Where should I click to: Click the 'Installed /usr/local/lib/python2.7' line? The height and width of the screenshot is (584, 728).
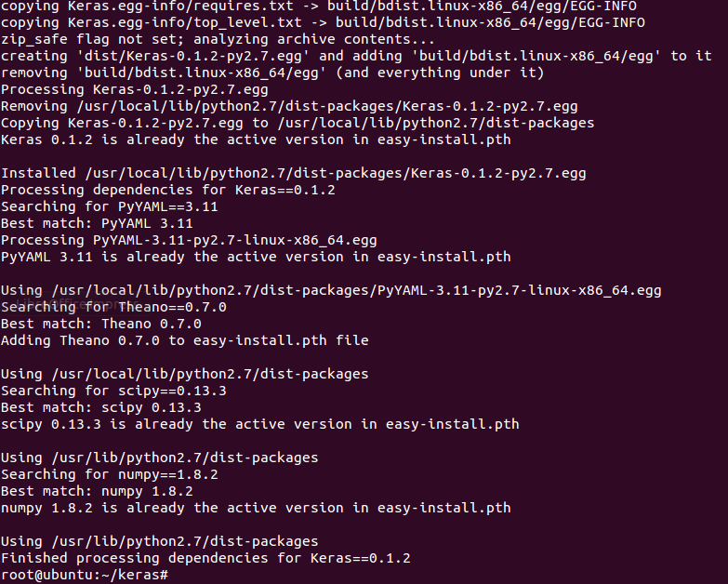294,174
